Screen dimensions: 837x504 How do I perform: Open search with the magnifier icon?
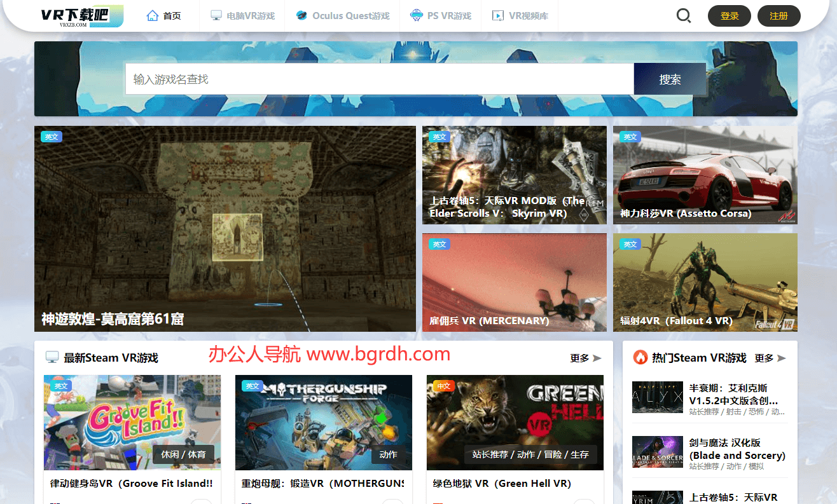684,16
